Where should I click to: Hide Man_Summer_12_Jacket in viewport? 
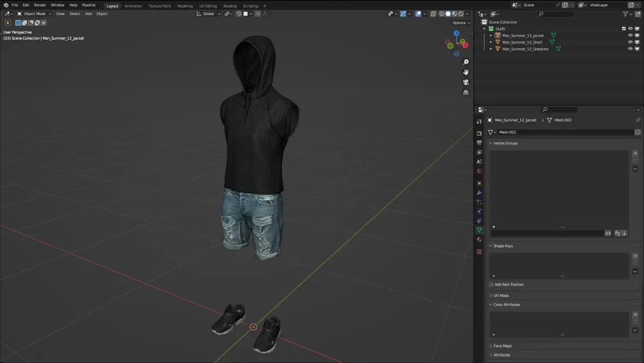click(631, 35)
